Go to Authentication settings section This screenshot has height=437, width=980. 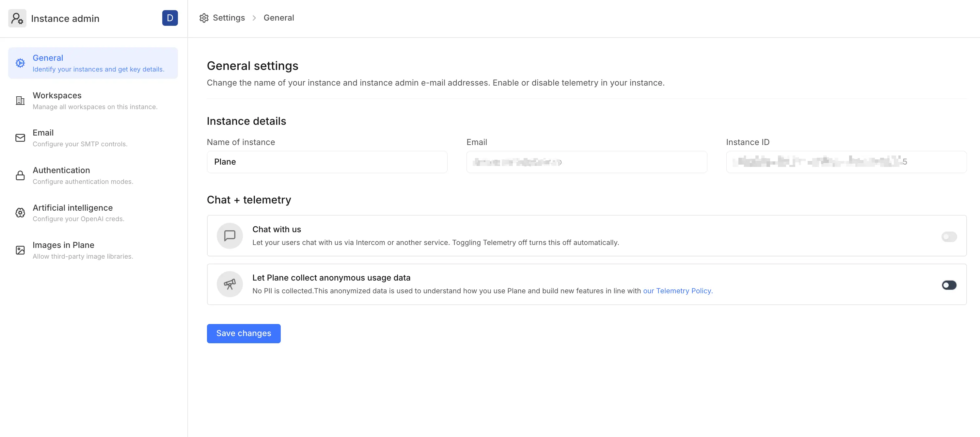tap(61, 170)
